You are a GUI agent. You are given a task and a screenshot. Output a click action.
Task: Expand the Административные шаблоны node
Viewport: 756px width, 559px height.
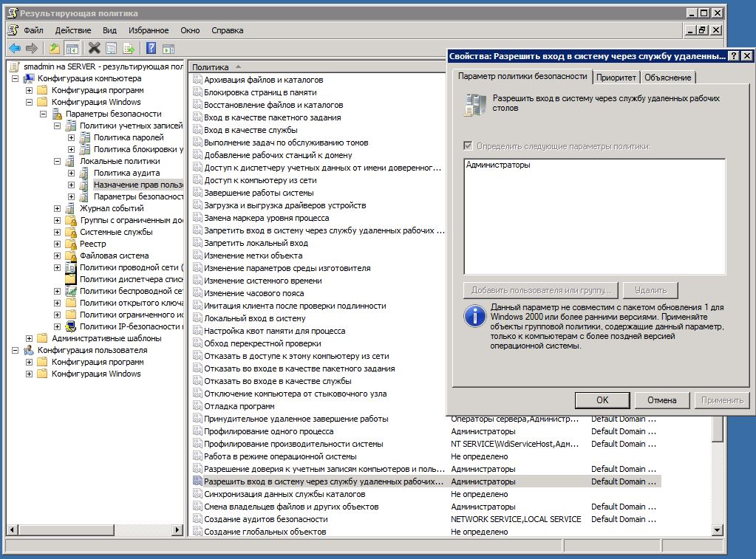[29, 338]
